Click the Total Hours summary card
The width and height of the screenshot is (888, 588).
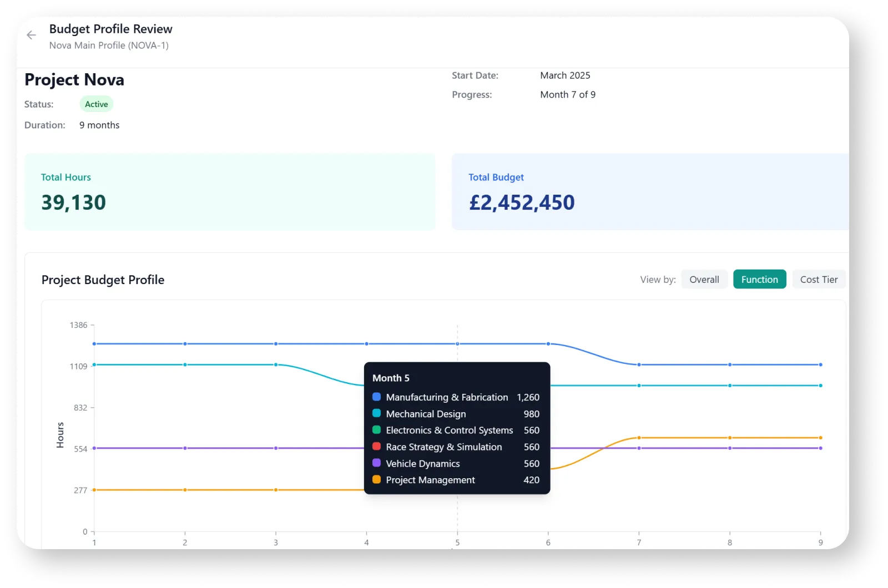click(230, 192)
